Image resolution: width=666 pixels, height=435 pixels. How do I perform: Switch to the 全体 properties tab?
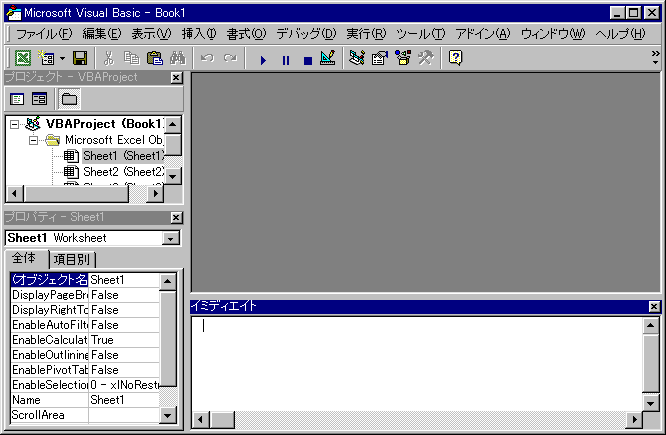pos(24,258)
